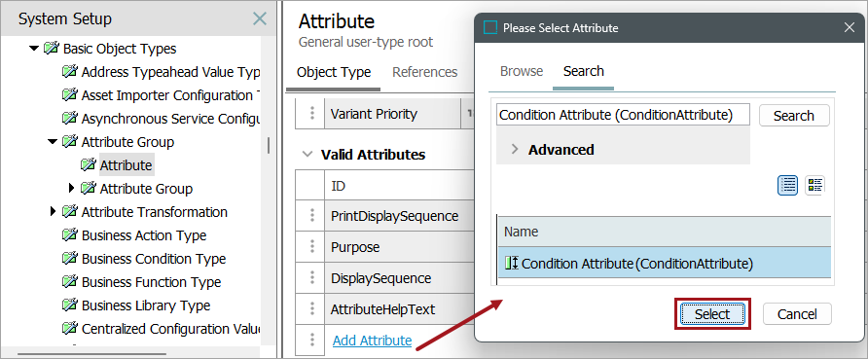Open the References tab

(x=424, y=72)
